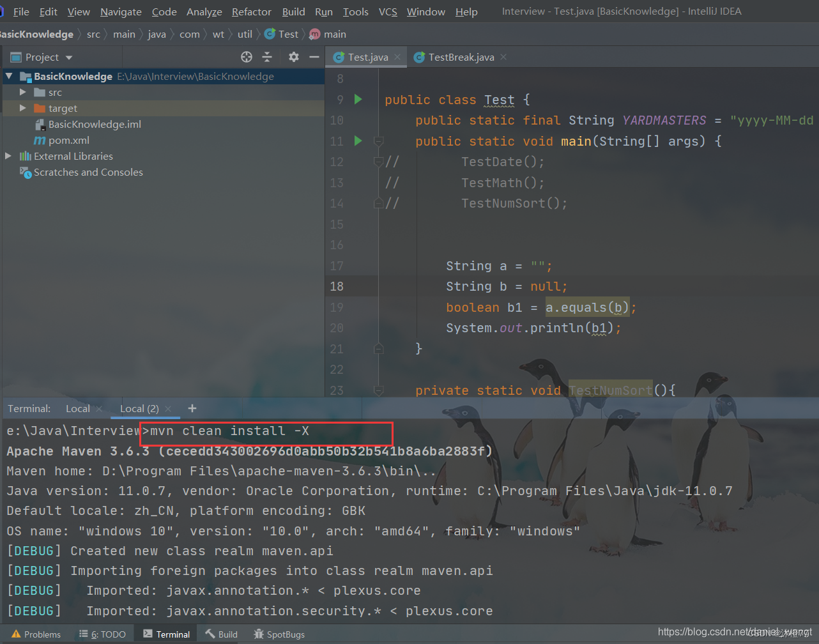Open the Build tool window
The width and height of the screenshot is (819, 644).
[x=222, y=634]
